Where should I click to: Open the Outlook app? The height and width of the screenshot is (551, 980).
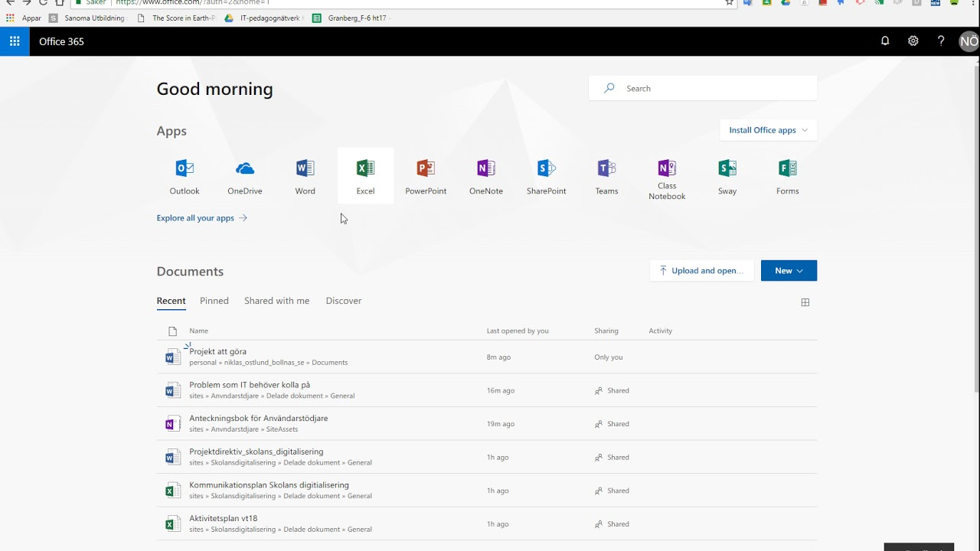pyautogui.click(x=185, y=176)
